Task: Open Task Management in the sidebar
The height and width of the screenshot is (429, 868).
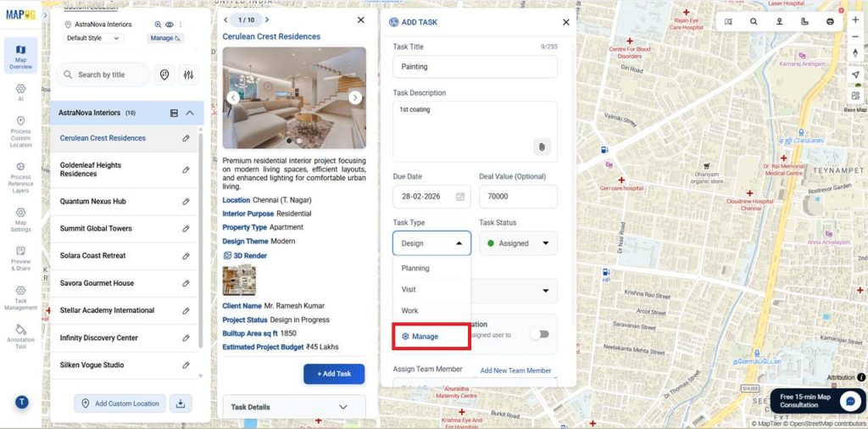Action: (20, 298)
